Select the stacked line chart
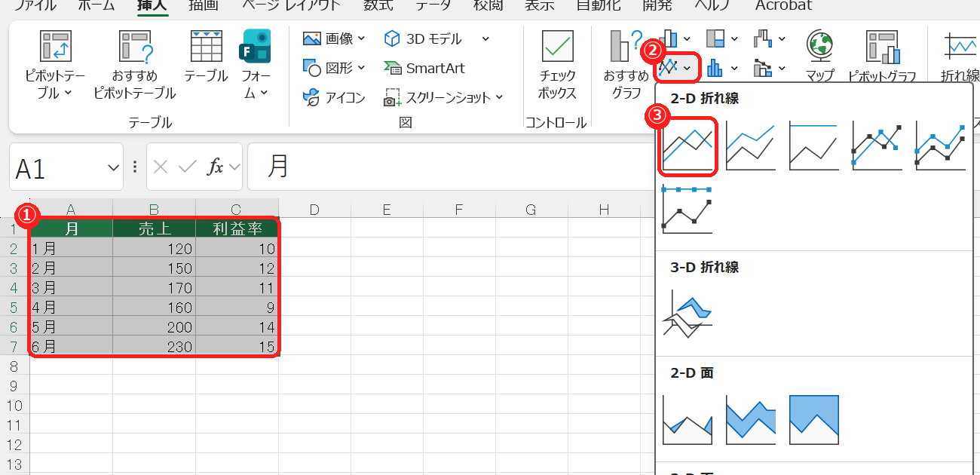 tap(751, 145)
